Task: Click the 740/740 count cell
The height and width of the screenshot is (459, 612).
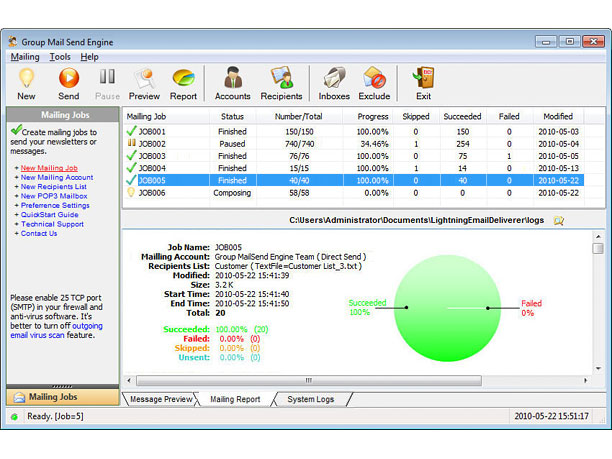Action: pos(299,144)
